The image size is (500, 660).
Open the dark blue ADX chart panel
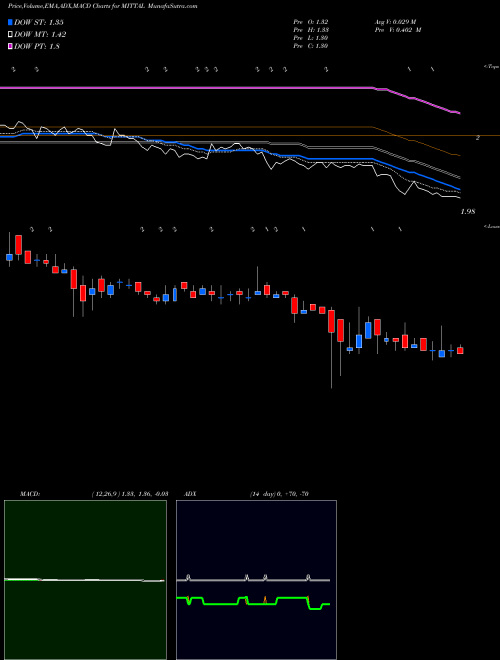pos(256,580)
